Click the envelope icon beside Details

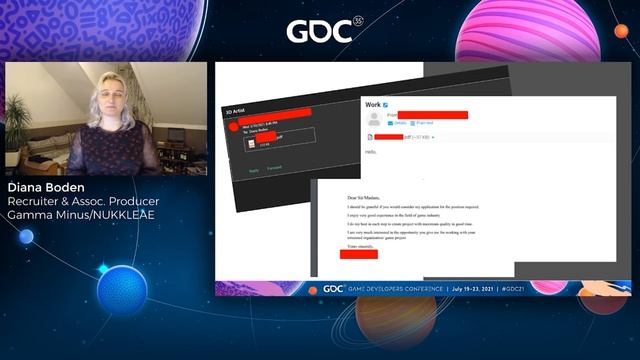[390, 123]
